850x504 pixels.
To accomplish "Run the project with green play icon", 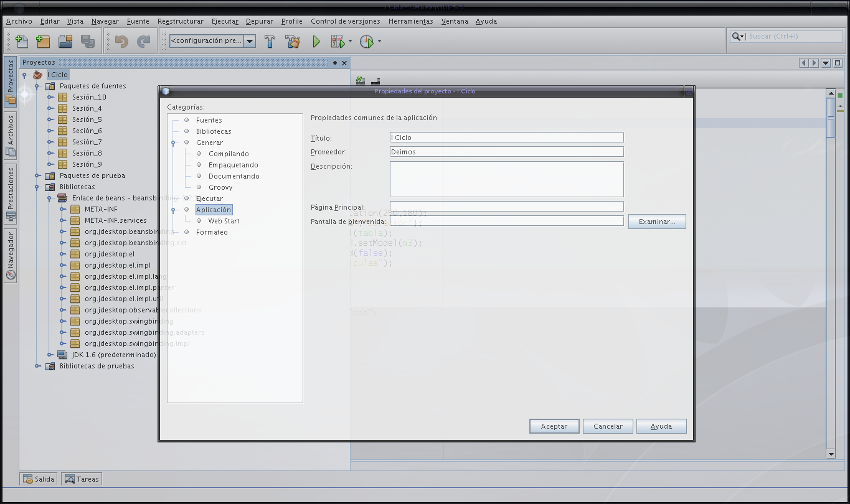I will [316, 42].
